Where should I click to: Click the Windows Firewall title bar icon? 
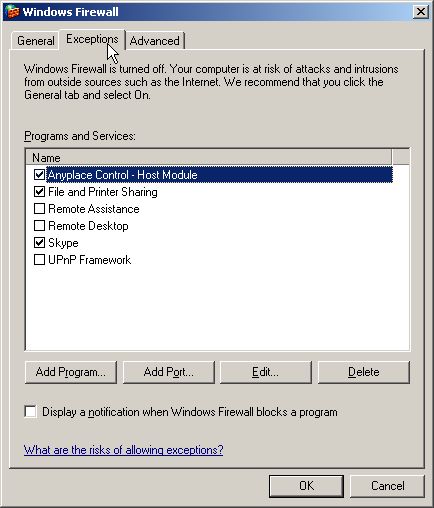click(x=12, y=12)
